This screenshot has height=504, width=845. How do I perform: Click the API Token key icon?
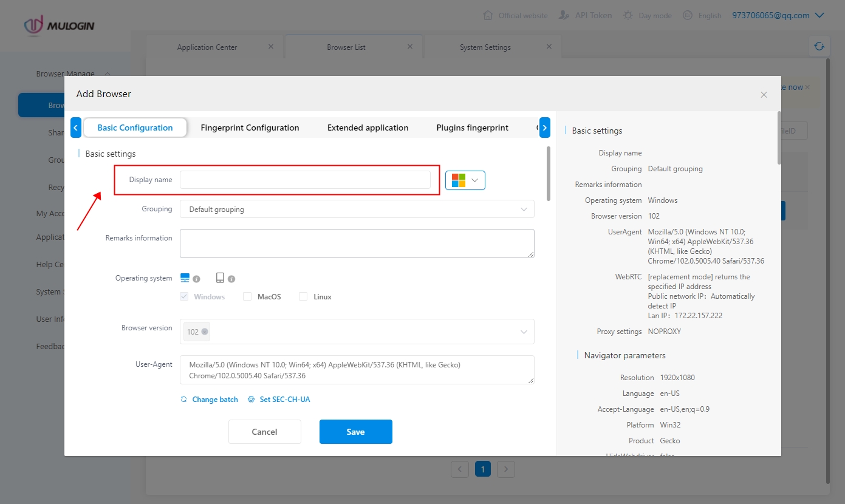(x=564, y=15)
